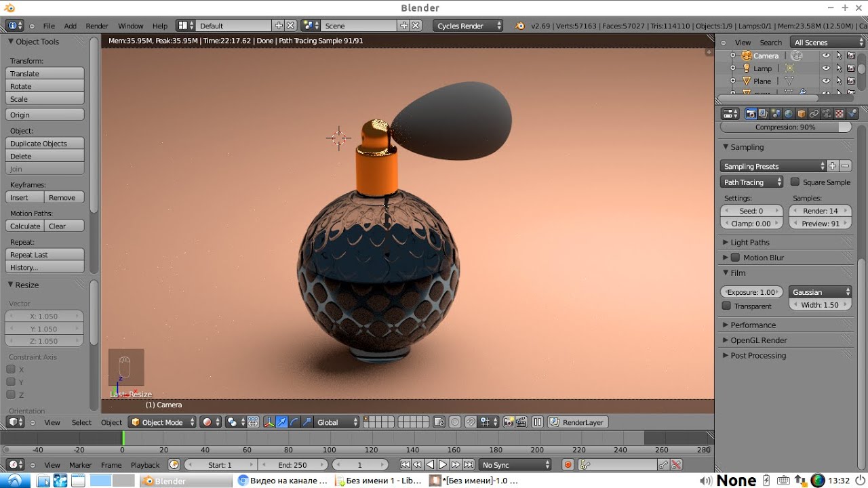
Task: Expand the Light Paths panel
Action: pos(749,243)
